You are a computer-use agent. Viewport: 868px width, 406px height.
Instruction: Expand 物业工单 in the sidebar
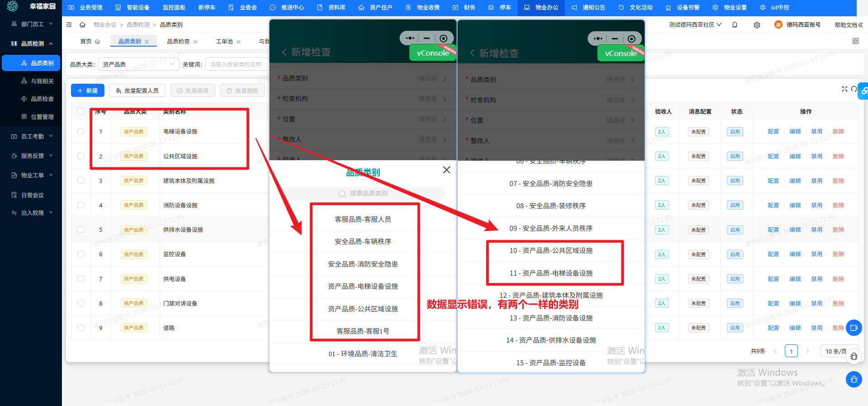pyautogui.click(x=31, y=175)
